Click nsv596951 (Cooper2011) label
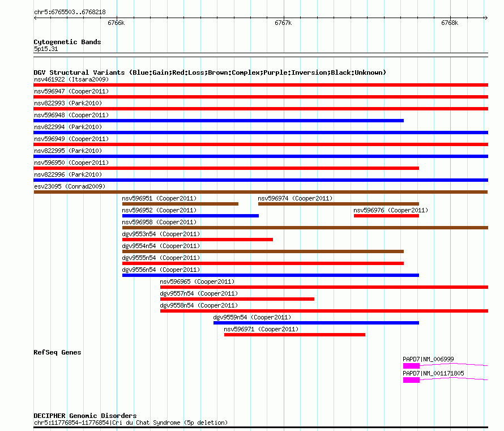 click(159, 198)
